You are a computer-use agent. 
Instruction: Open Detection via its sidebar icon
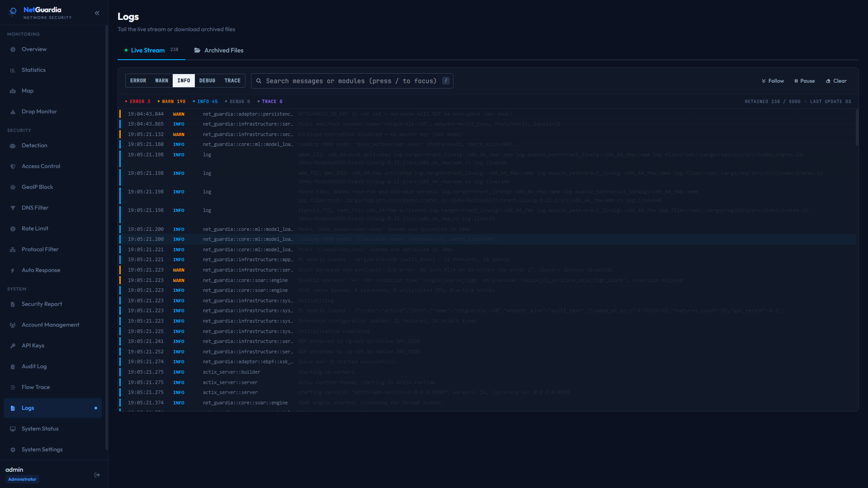tap(13, 145)
